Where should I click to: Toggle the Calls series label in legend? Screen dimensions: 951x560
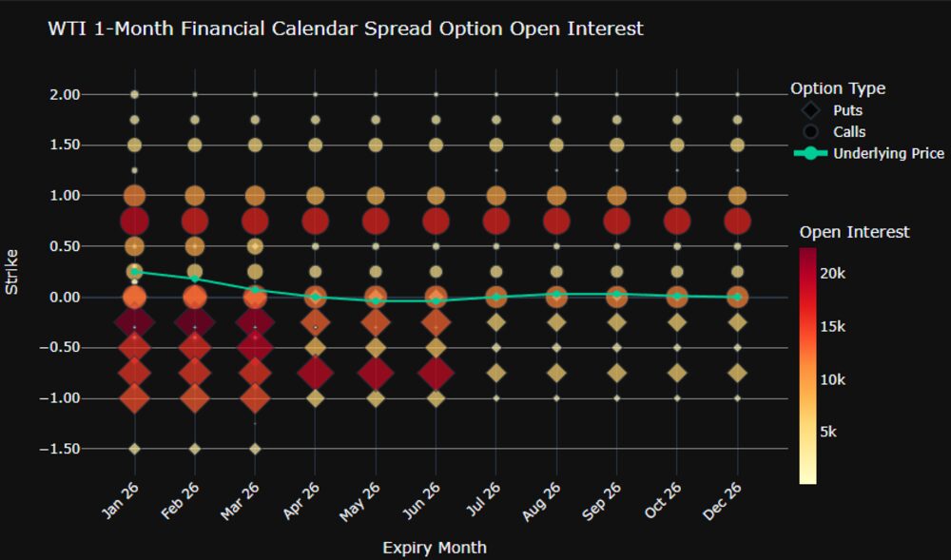coord(849,131)
